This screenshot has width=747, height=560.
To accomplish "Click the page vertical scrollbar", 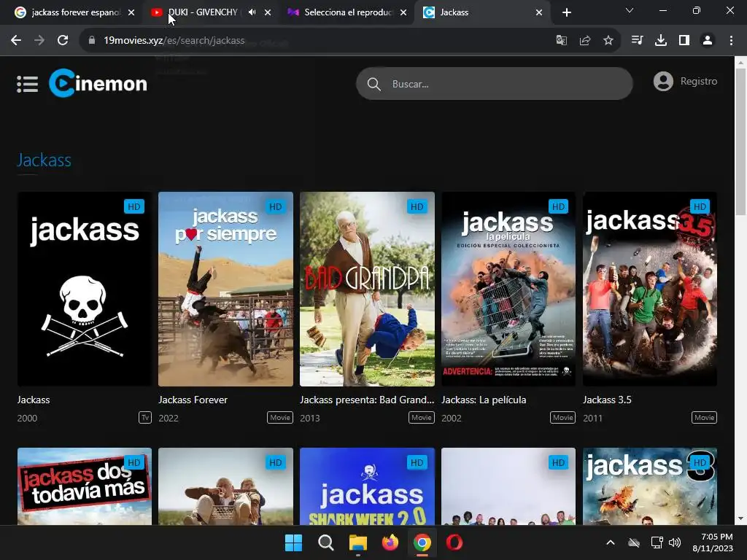I will point(741,142).
